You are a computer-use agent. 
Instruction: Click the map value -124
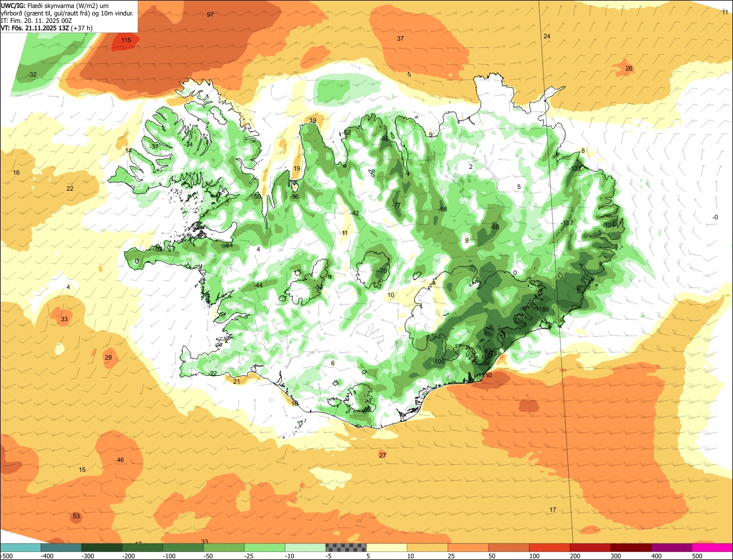pos(609,225)
